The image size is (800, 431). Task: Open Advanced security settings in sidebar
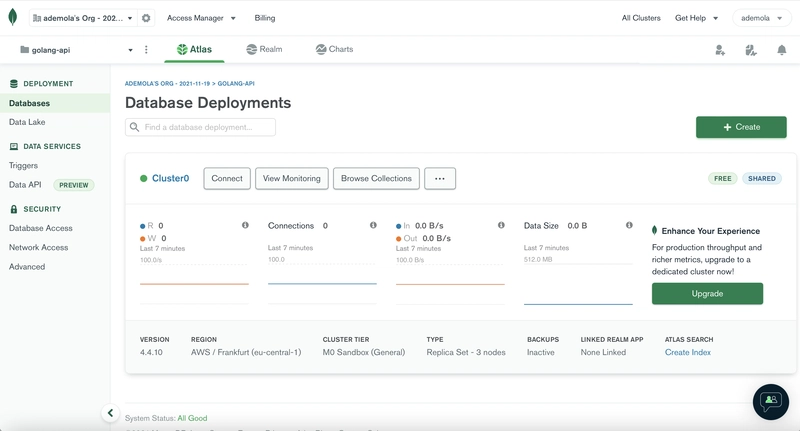27,267
